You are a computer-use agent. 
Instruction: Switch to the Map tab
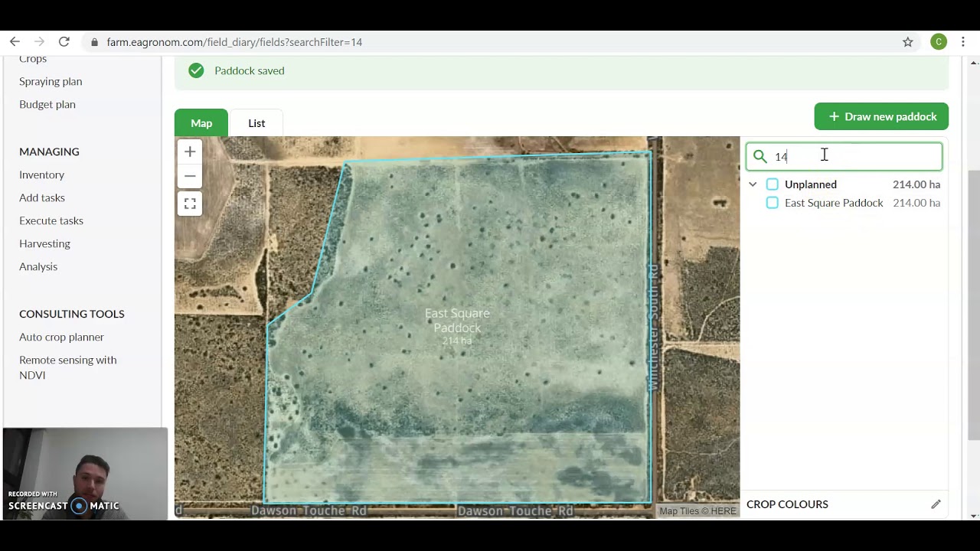tap(201, 123)
